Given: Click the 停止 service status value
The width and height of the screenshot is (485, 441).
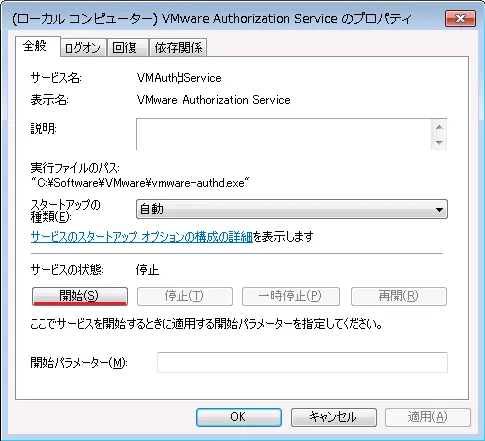Looking at the screenshot, I should pyautogui.click(x=147, y=270).
